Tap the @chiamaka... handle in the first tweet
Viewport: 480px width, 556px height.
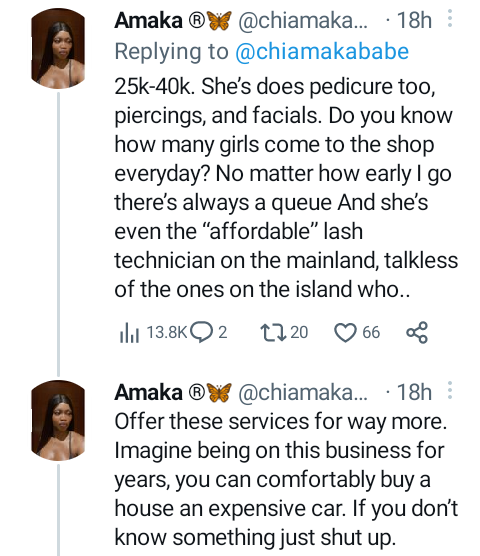point(303,20)
